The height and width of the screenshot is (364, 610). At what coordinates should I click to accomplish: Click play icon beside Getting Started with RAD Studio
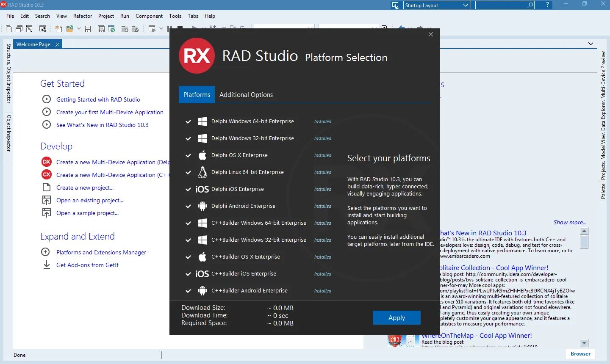(x=47, y=99)
